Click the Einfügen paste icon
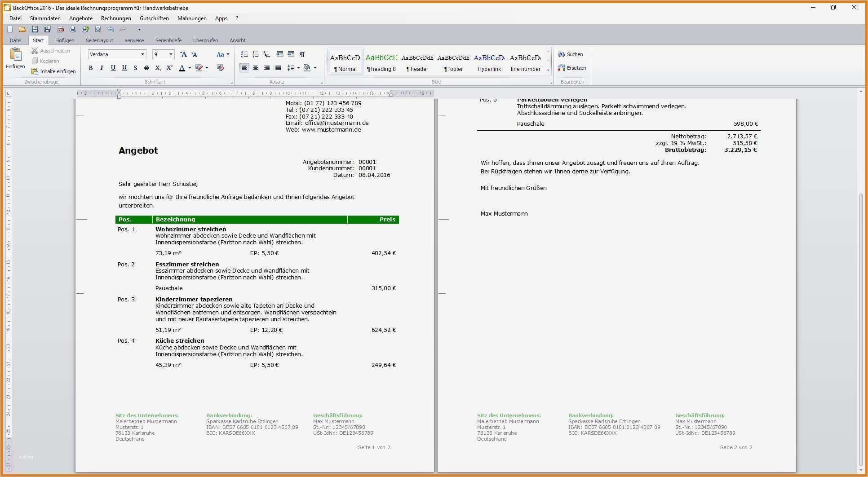 [x=15, y=58]
